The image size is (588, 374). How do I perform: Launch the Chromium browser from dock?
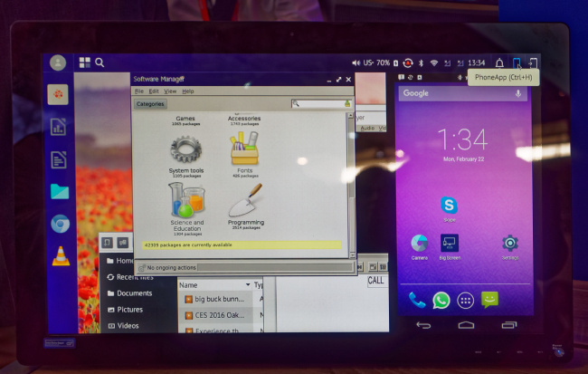pos(60,224)
